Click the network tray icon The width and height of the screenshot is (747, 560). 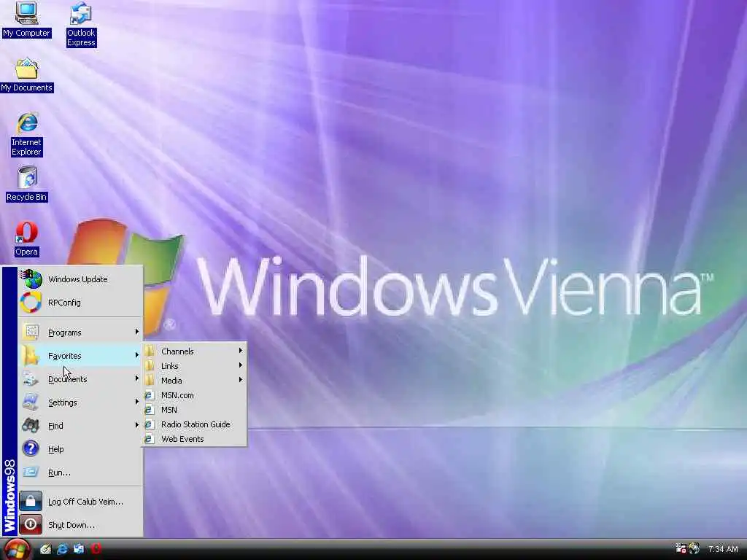tap(681, 548)
